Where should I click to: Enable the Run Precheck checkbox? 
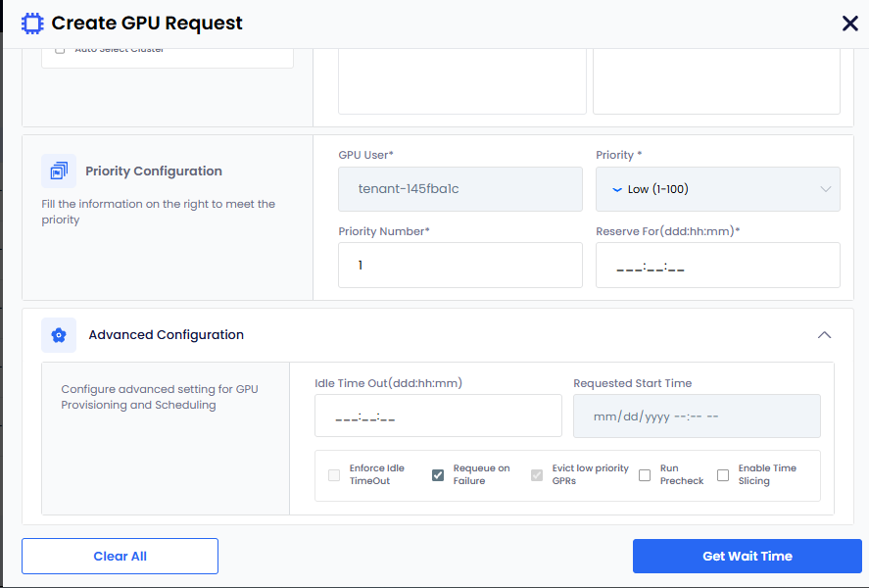(645, 475)
